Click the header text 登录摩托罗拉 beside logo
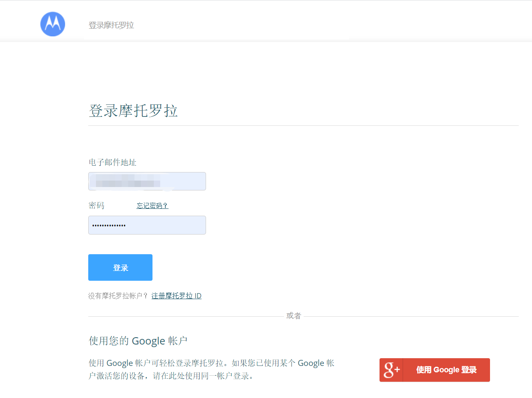 (x=111, y=25)
